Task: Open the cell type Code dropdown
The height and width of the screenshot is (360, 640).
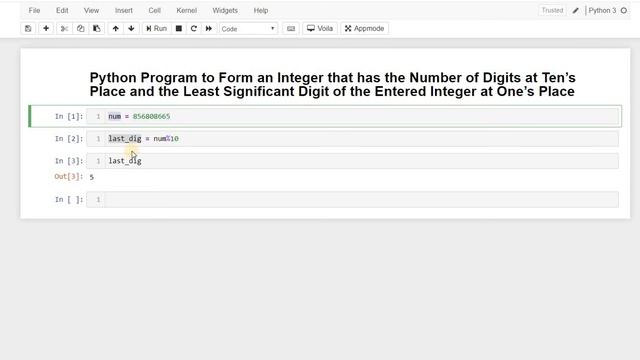Action: click(248, 29)
